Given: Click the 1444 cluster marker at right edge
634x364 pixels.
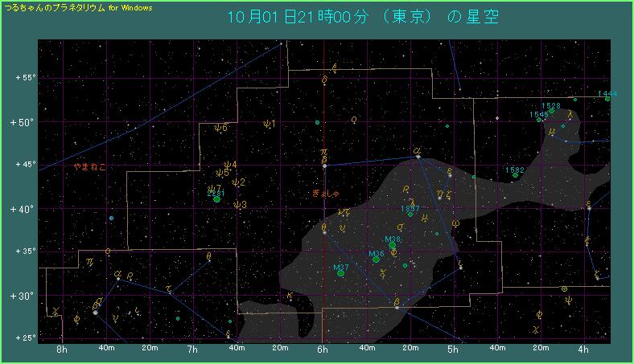Looking at the screenshot, I should (x=607, y=99).
